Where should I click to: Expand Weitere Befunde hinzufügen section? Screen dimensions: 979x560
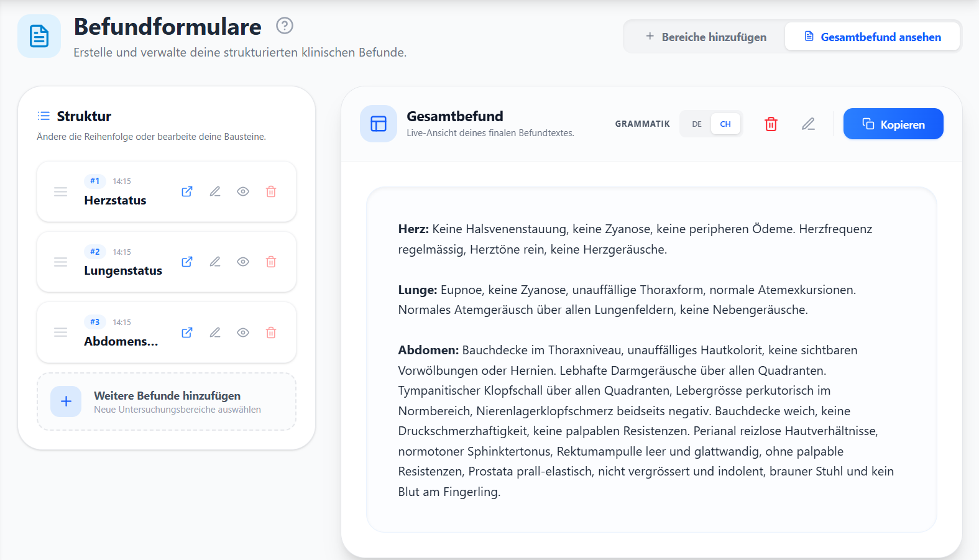(x=167, y=402)
